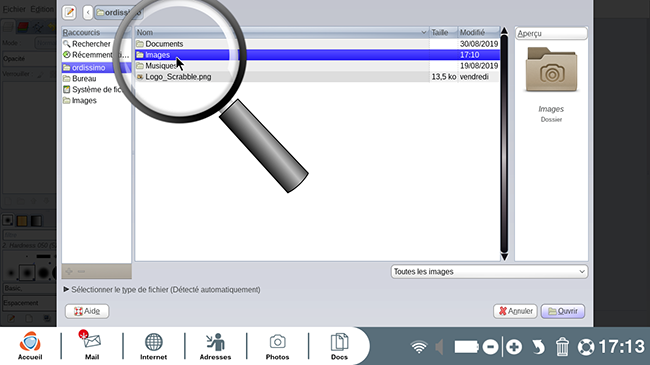Screen dimensions: 650x365
Task: Open the Mail app in taskbar
Action: click(x=92, y=345)
